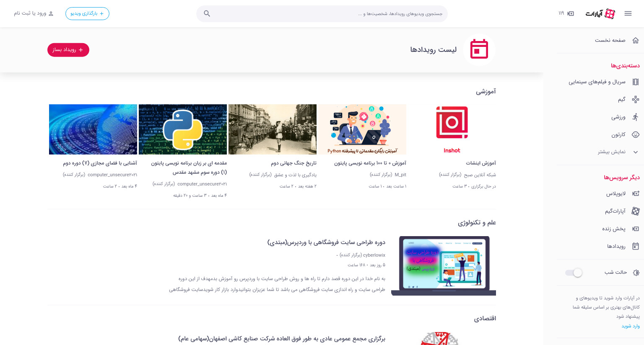Click the لایوپلاس service icon
The width and height of the screenshot is (644, 345).
click(x=636, y=193)
